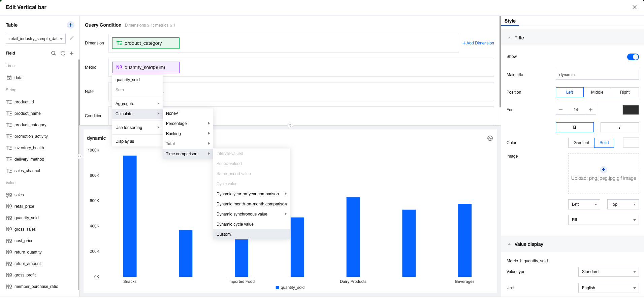Open image vertical alignment Top dropdown
The width and height of the screenshot is (644, 299).
tap(623, 204)
